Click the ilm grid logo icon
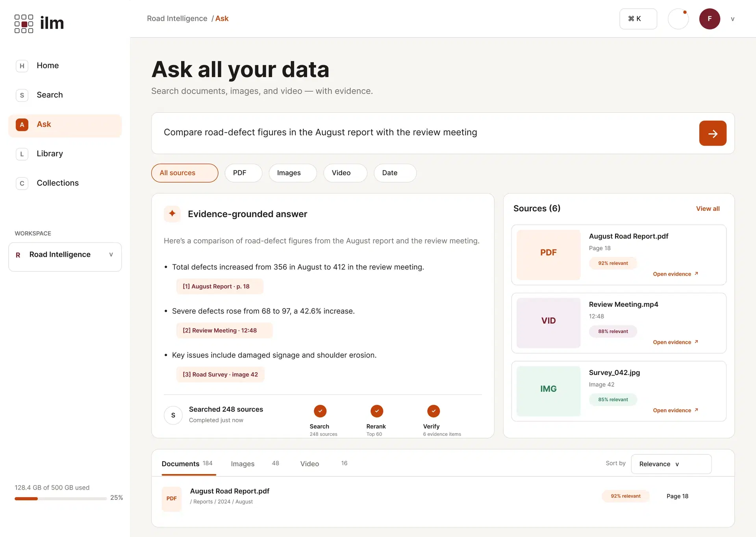This screenshot has height=537, width=756. [x=24, y=24]
